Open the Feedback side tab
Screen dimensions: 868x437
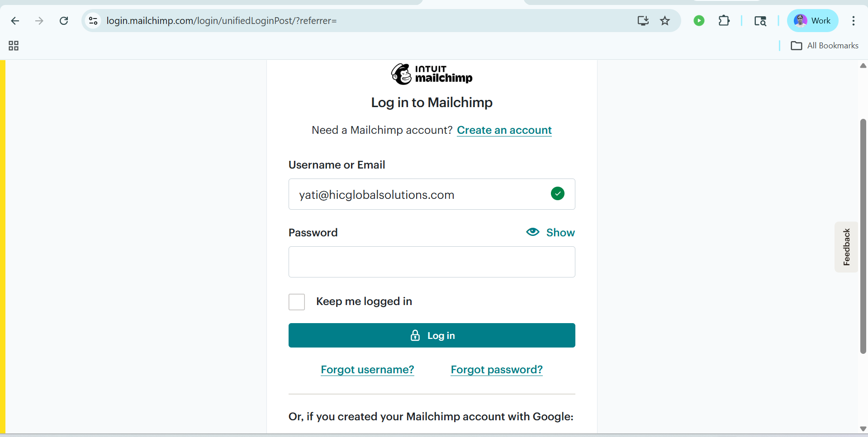(x=846, y=247)
